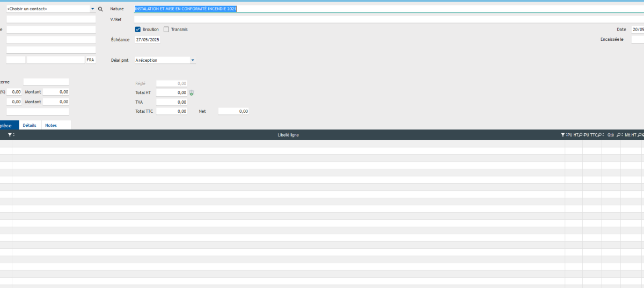Screen dimensions: 644x288
Task: Click the FRA country code field
Action: coord(90,60)
